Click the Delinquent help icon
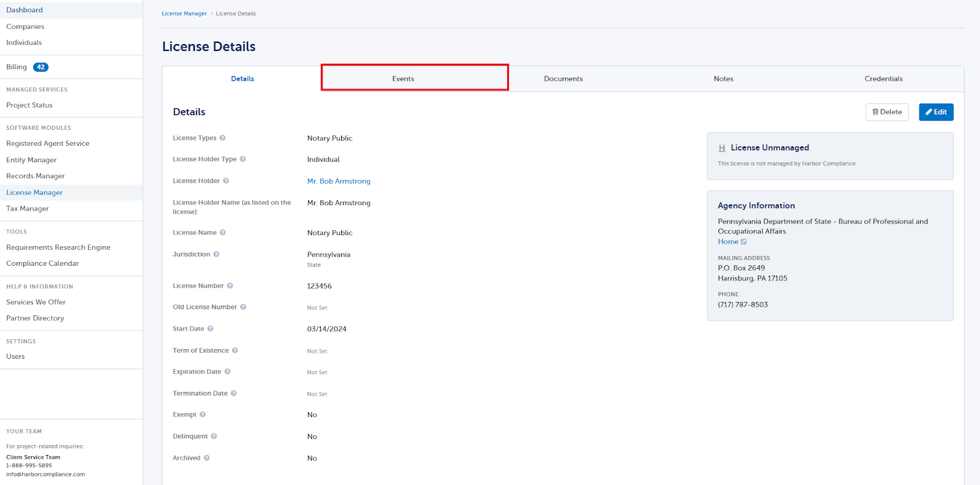980x485 pixels. pyautogui.click(x=214, y=437)
